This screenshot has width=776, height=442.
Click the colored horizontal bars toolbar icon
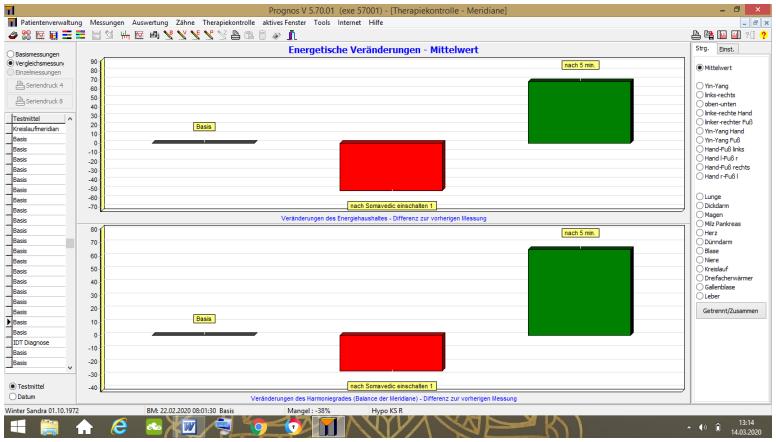[67, 35]
